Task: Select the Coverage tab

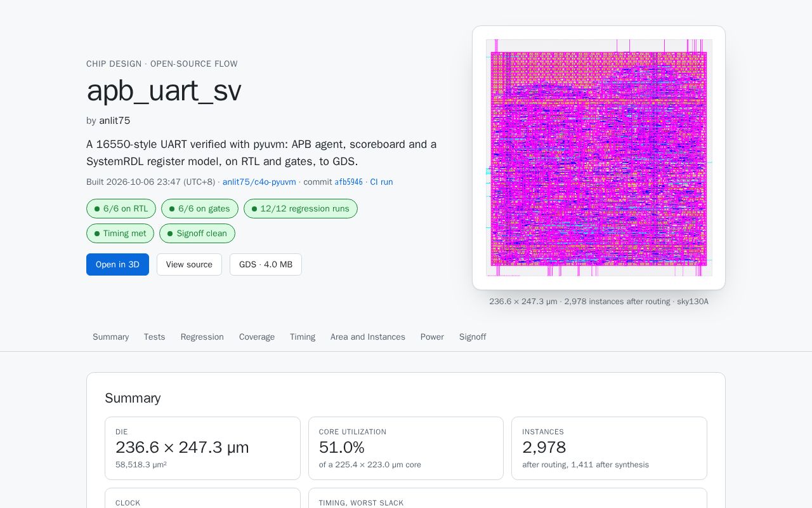Action: point(256,337)
